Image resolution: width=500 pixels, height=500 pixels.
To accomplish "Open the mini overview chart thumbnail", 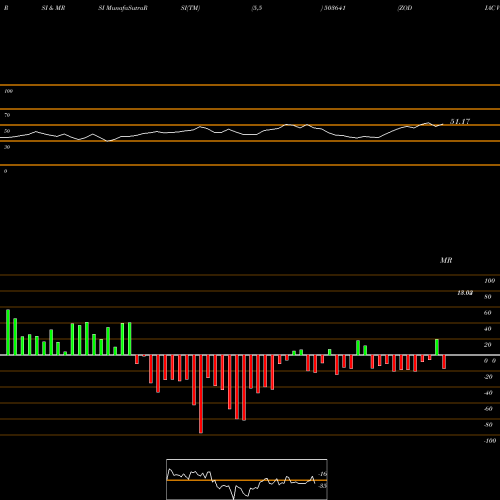I will [247, 479].
